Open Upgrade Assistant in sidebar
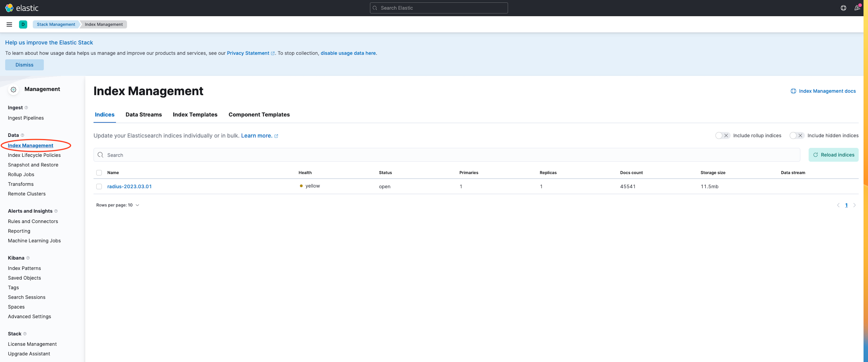Screen dimensions: 868x362 point(29,354)
